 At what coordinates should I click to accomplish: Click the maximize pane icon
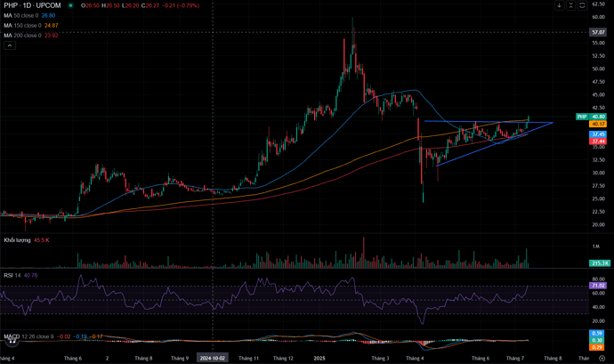582,5
